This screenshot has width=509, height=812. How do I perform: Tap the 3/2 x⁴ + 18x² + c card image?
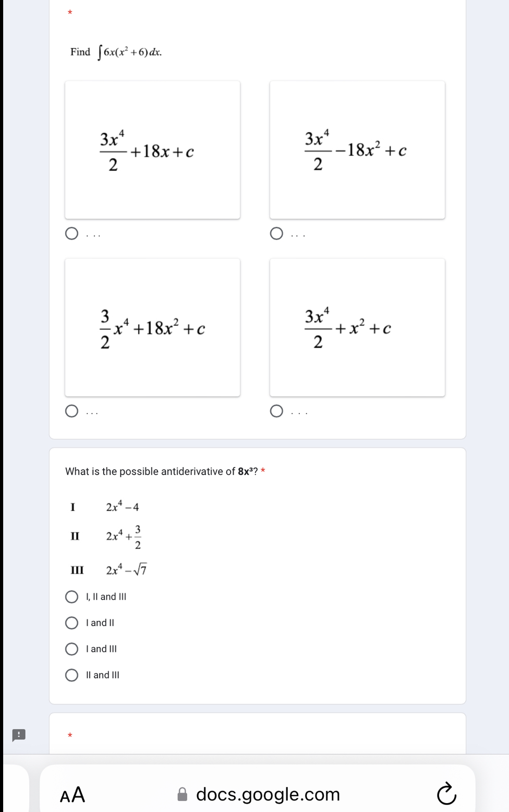pos(153,328)
